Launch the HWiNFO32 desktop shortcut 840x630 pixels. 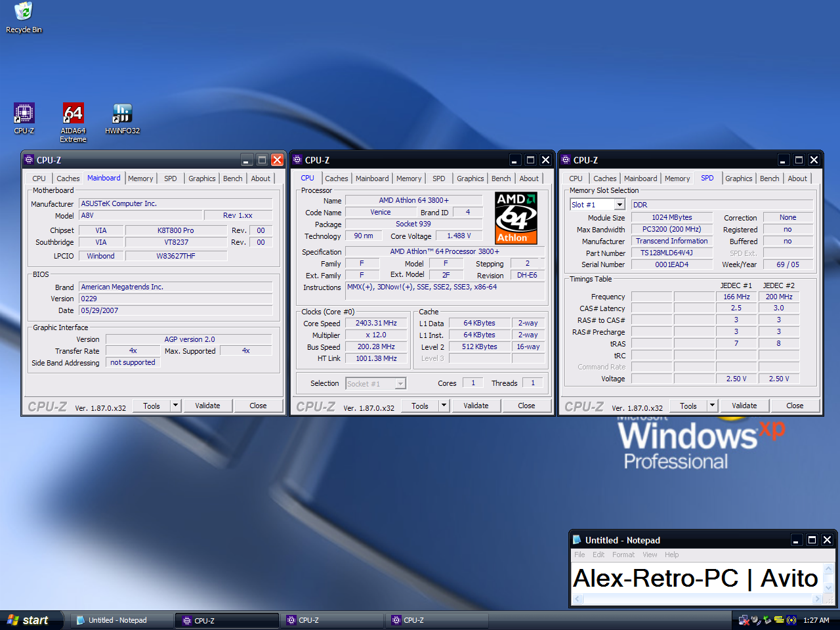click(122, 114)
